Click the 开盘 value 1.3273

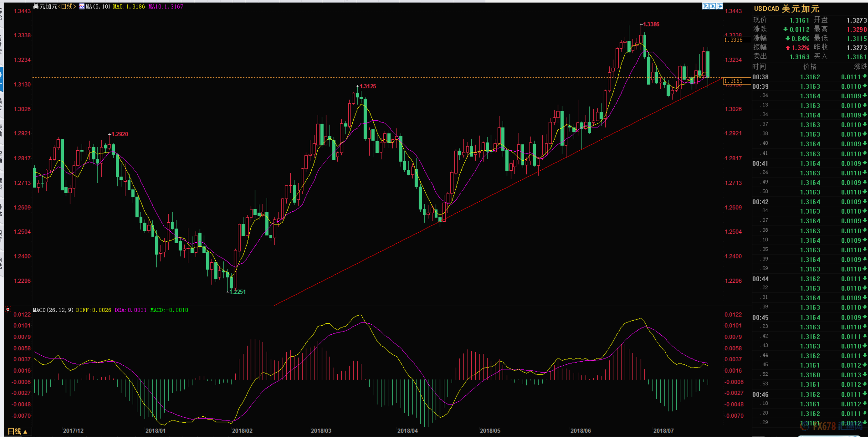856,21
